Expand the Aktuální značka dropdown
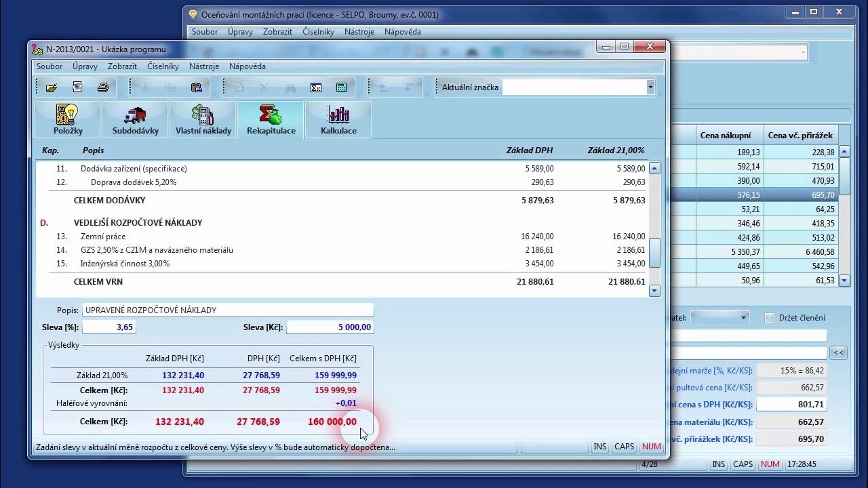Image resolution: width=868 pixels, height=488 pixels. coord(650,87)
